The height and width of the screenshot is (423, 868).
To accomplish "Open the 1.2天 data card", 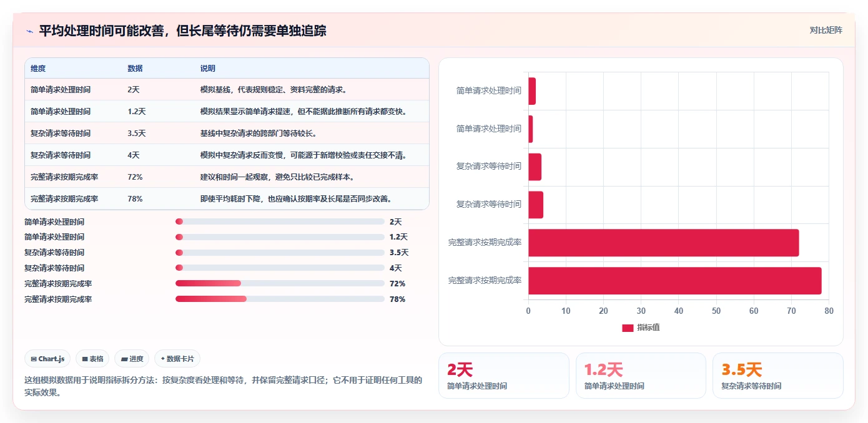I will tap(641, 376).
